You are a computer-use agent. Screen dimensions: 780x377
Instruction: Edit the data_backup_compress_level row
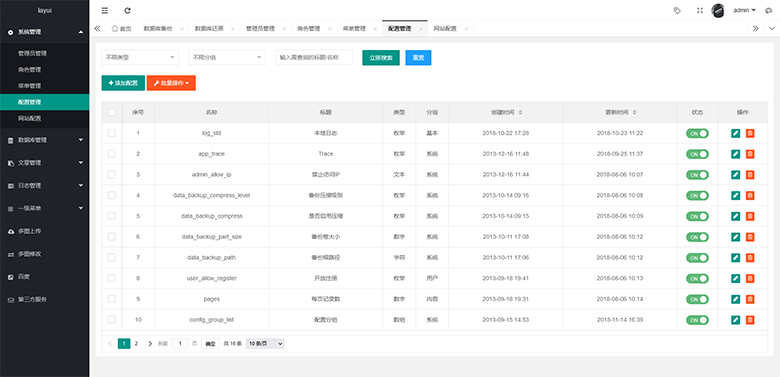(x=736, y=195)
